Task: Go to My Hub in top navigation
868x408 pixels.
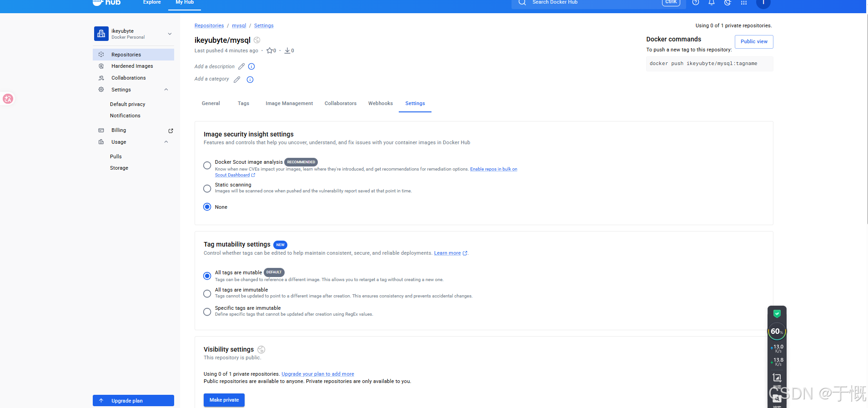Action: click(185, 2)
